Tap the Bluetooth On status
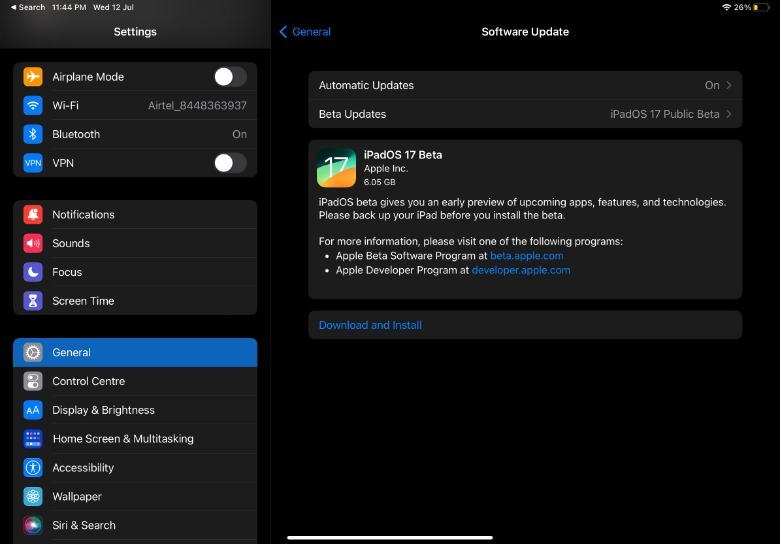The image size is (780, 544). (239, 134)
